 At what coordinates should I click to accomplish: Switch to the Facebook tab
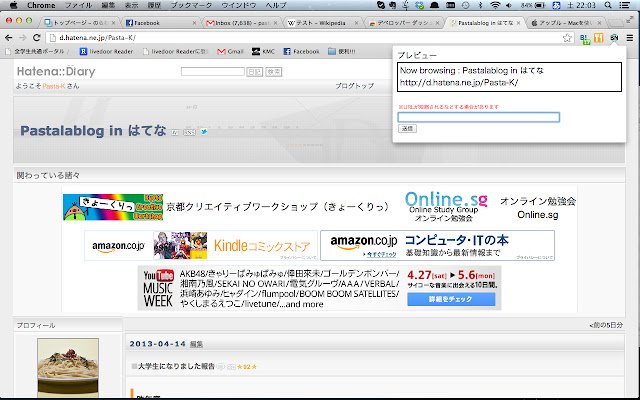pos(159,23)
